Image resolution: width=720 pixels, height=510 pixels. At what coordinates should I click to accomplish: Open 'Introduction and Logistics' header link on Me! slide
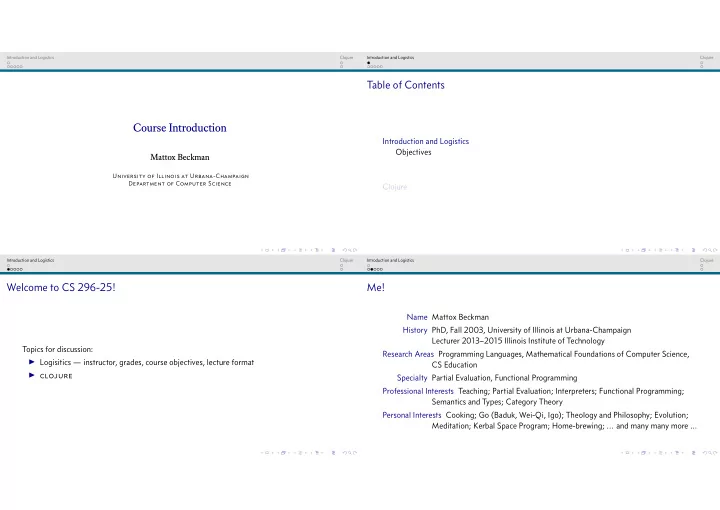point(390,260)
